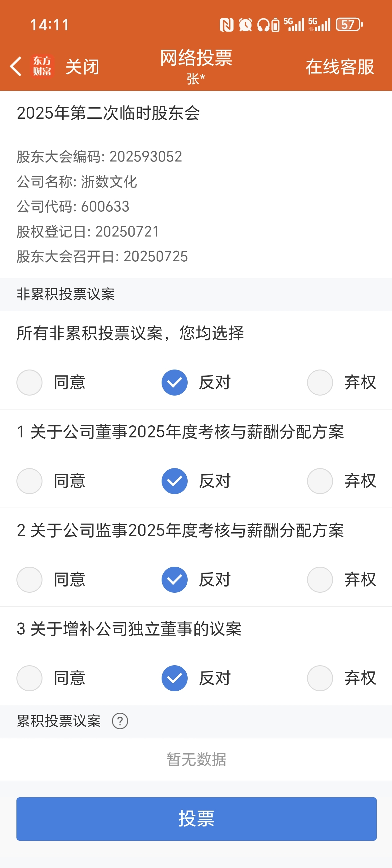Tap the 东方财富 logo icon
The image size is (392, 868).
[42, 66]
